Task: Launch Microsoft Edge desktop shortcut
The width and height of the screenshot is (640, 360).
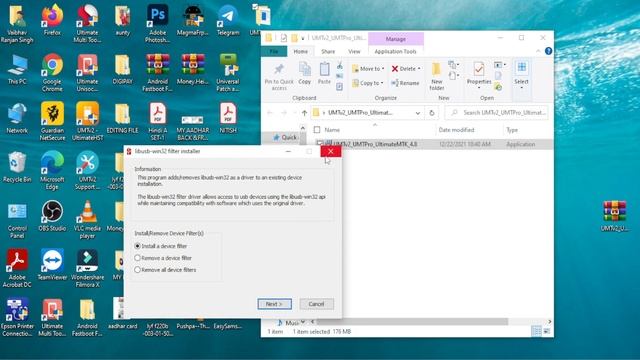Action: click(52, 170)
